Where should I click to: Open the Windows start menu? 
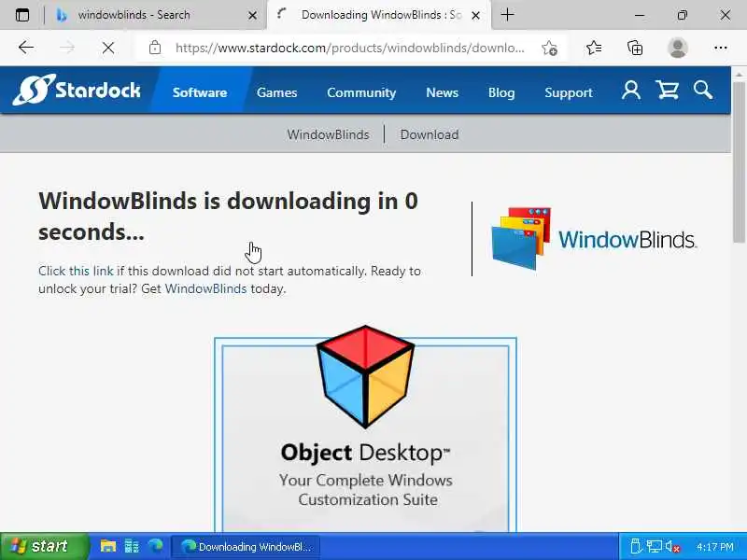point(44,546)
